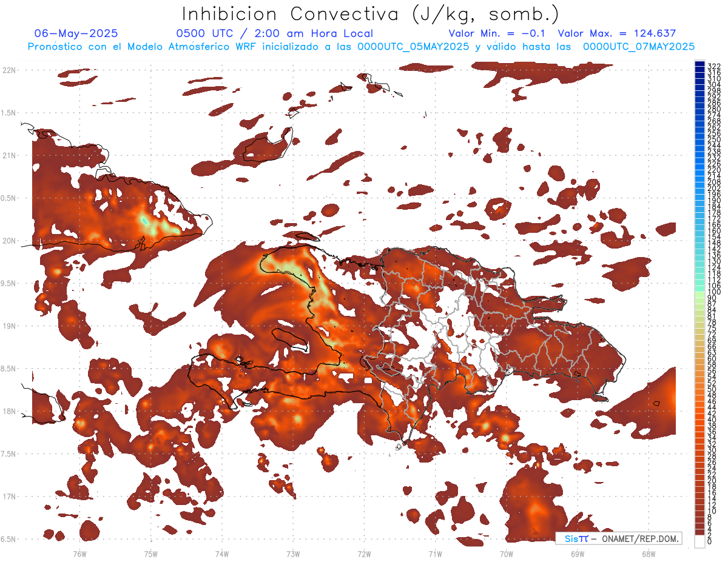Click the "322" value on the color scale
Viewport: 728px width, 562px height.
pos(713,65)
